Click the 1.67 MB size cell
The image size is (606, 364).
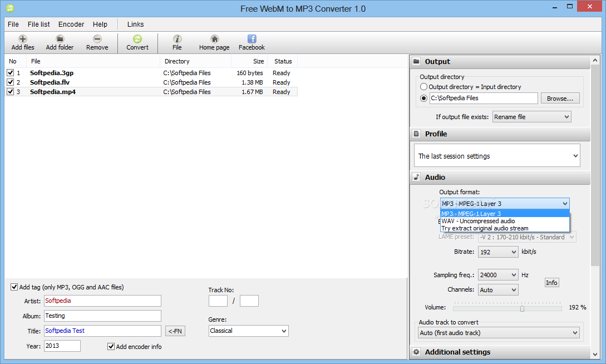[253, 92]
